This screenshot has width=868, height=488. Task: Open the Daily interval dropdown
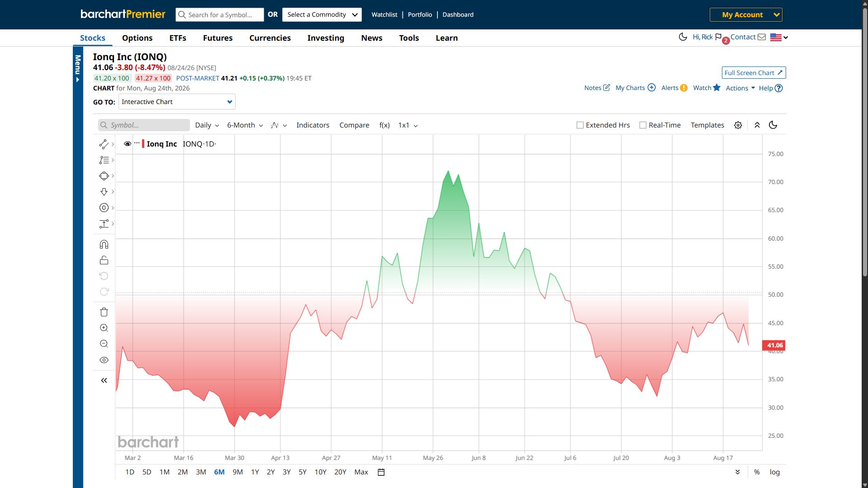pos(207,125)
